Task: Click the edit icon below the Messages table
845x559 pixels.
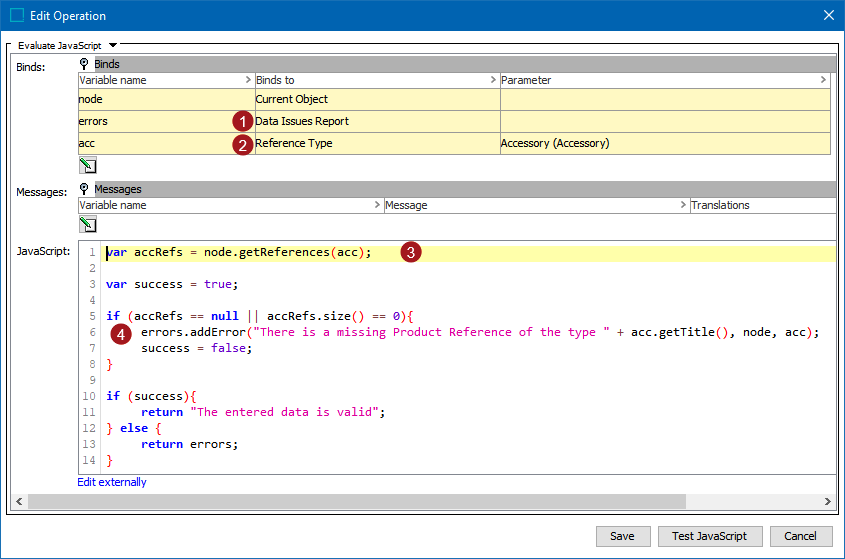Action: click(x=87, y=225)
